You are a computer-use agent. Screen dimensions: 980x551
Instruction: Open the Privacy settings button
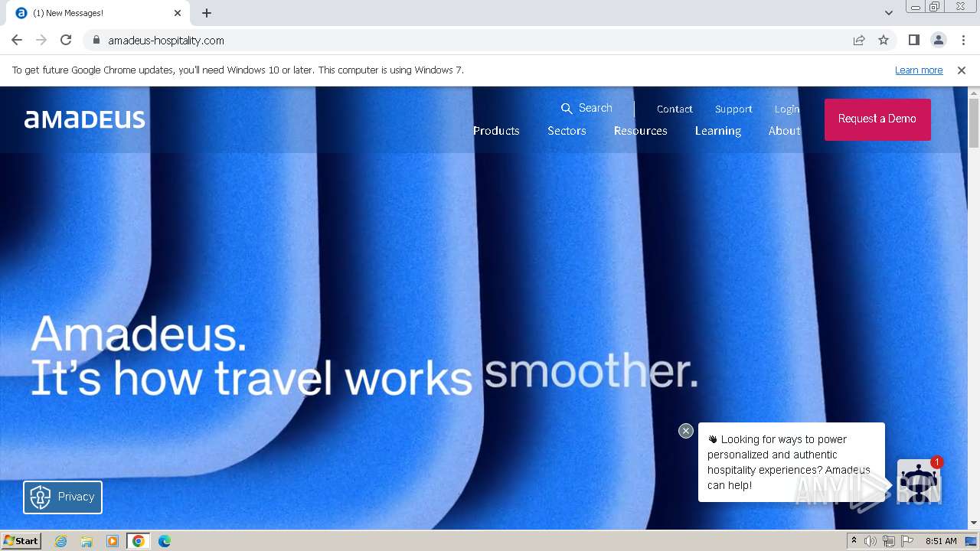click(63, 497)
